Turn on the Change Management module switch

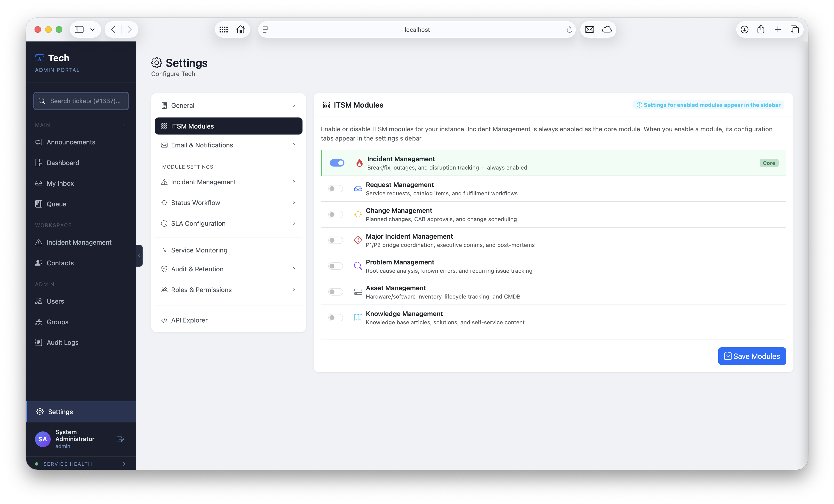(335, 215)
